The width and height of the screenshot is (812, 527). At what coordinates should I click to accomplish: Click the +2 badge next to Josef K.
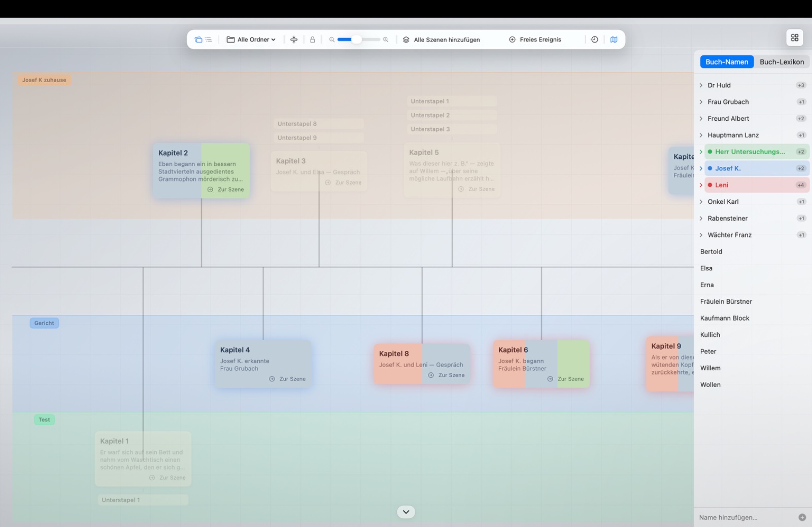[x=801, y=168]
